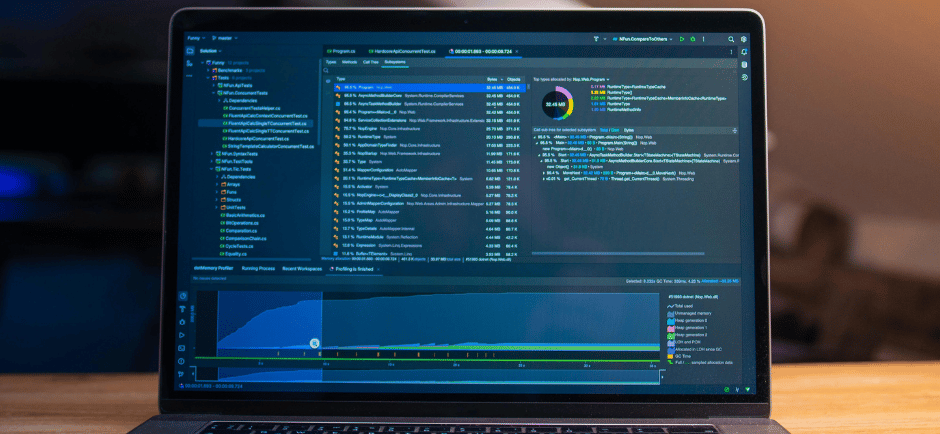Select ConcurrentTestsHelper.cs in solution tree

click(253, 108)
